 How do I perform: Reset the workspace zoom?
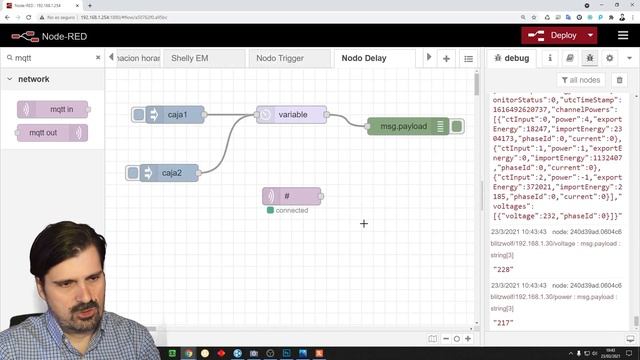(x=457, y=339)
